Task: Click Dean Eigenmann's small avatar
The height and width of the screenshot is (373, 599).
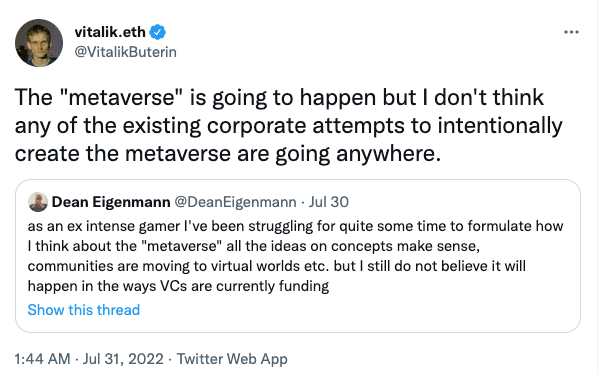Action: point(38,202)
